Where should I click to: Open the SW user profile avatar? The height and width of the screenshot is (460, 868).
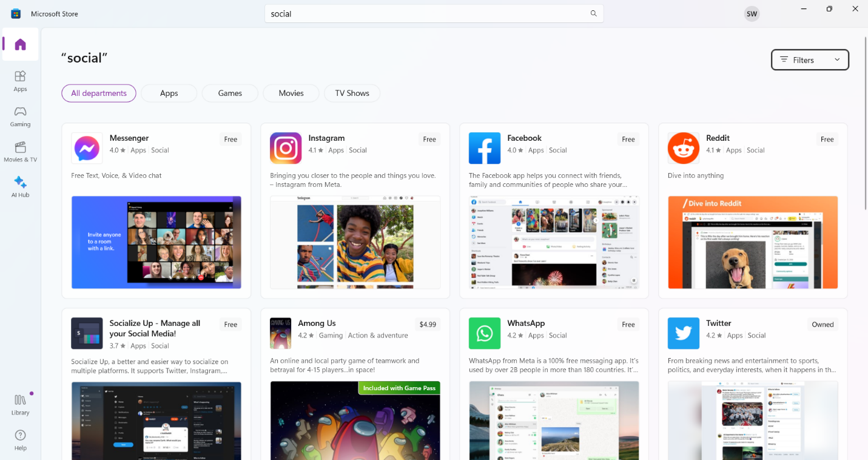tap(752, 13)
